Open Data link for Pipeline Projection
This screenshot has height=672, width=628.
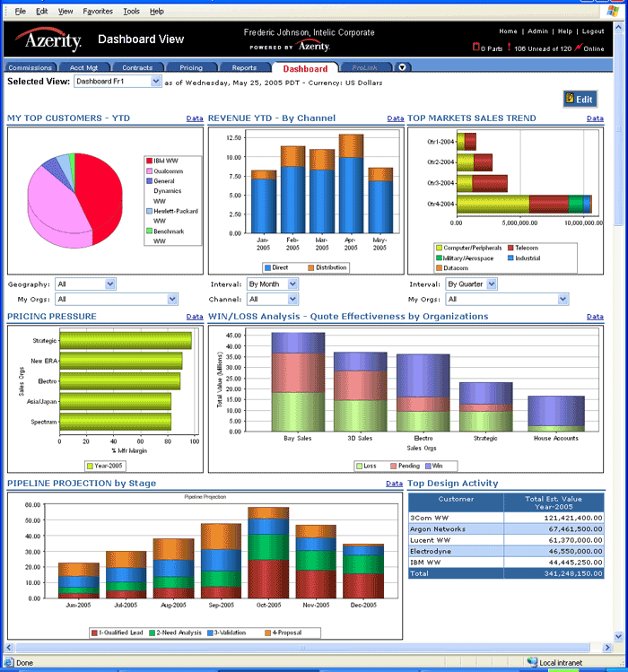[394, 484]
